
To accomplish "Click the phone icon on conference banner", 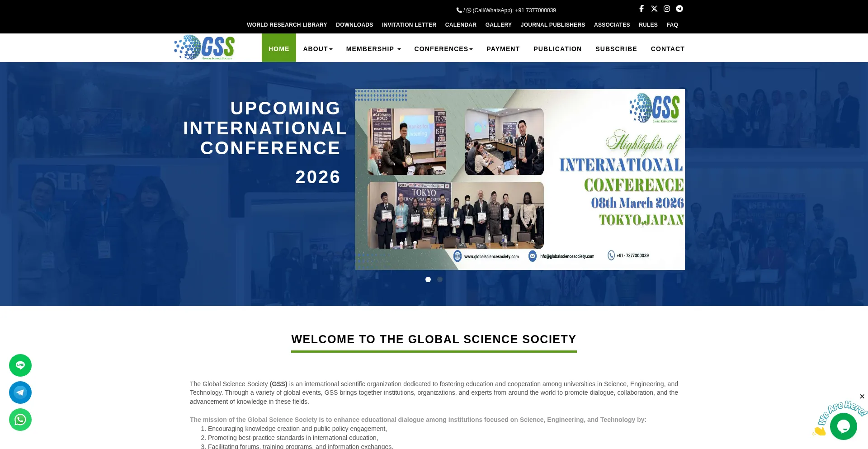I will [611, 255].
